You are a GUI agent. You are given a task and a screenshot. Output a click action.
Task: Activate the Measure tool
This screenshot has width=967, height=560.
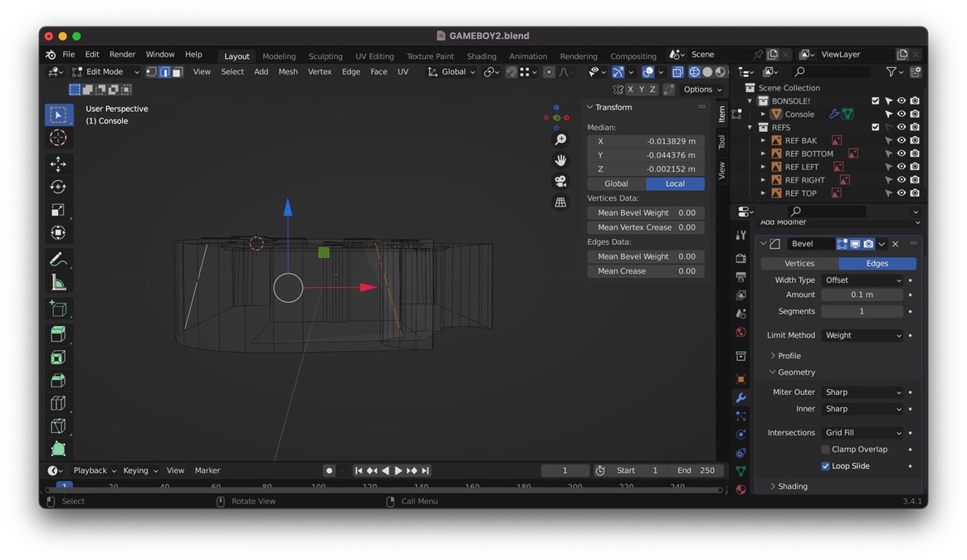(58, 283)
